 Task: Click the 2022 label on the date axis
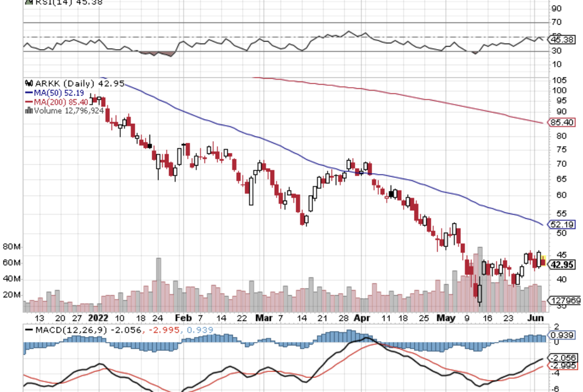point(98,317)
